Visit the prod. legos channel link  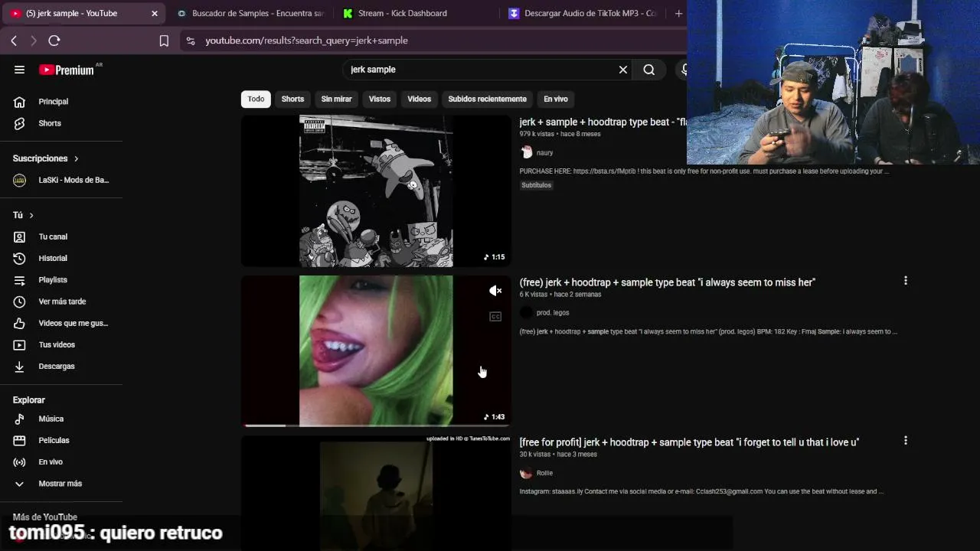point(553,313)
